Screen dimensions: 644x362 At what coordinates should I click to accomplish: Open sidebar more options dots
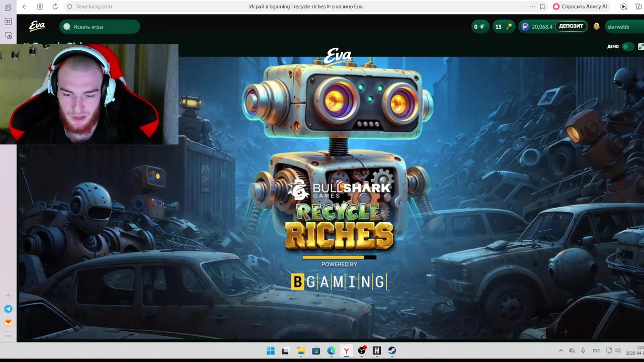pos(8,335)
